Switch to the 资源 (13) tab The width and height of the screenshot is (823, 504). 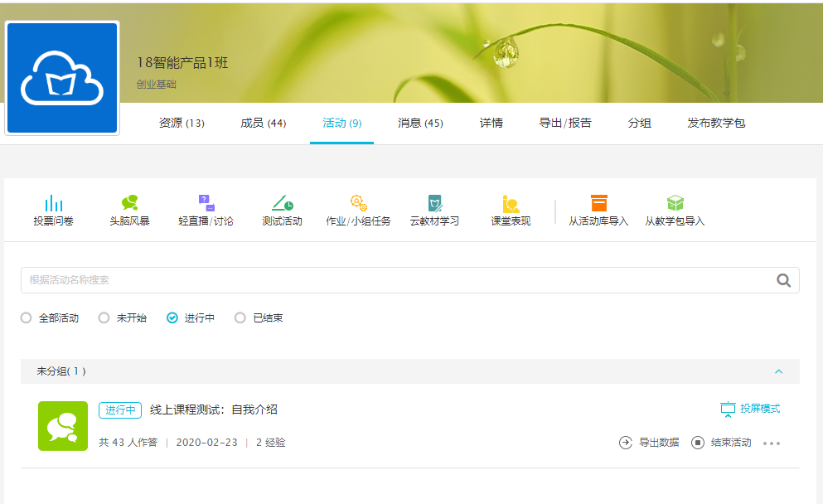click(182, 124)
